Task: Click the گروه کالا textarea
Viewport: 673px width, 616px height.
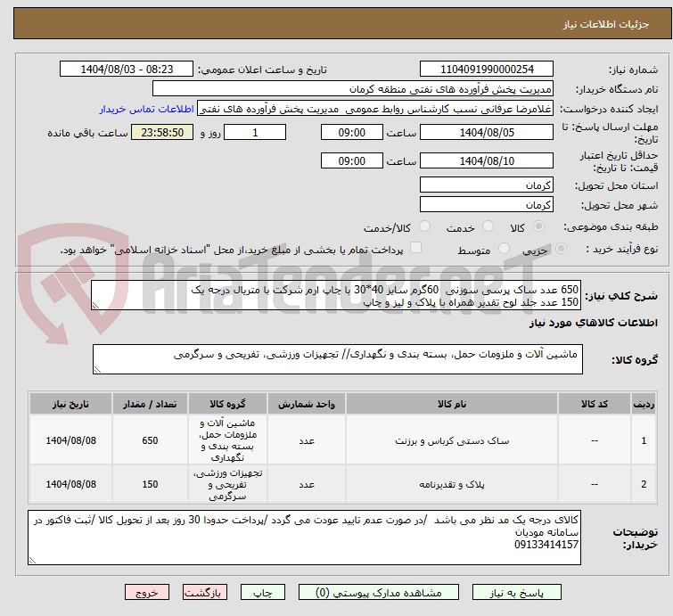Action: 338,359
